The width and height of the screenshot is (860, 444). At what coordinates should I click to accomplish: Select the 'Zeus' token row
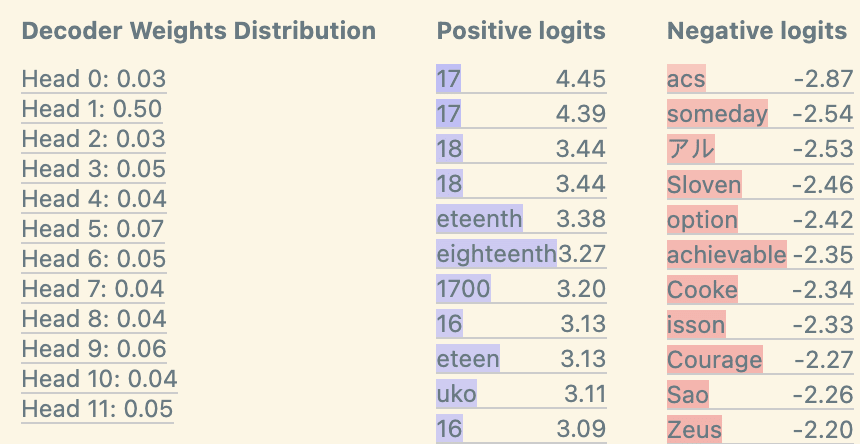pyautogui.click(x=694, y=429)
